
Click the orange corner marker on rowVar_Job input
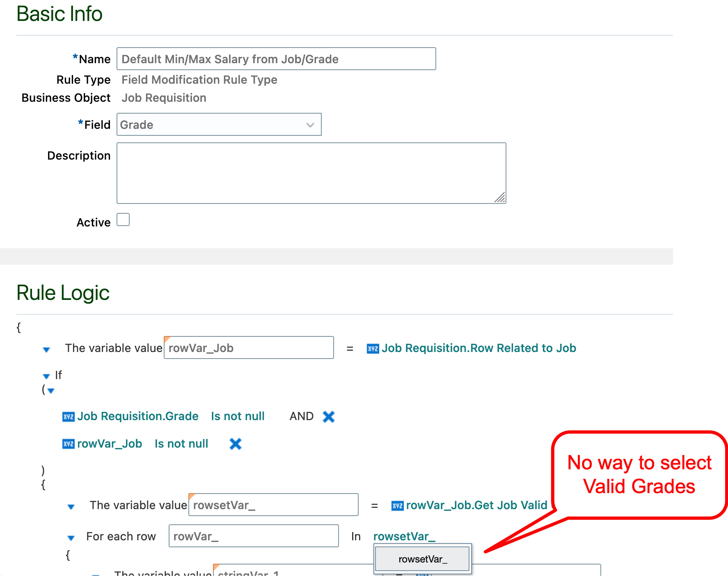point(167,340)
